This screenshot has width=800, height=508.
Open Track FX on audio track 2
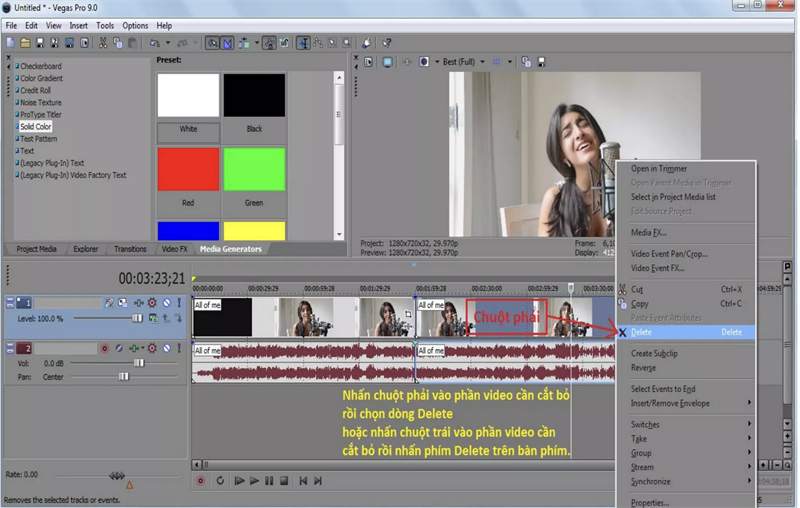(135, 348)
